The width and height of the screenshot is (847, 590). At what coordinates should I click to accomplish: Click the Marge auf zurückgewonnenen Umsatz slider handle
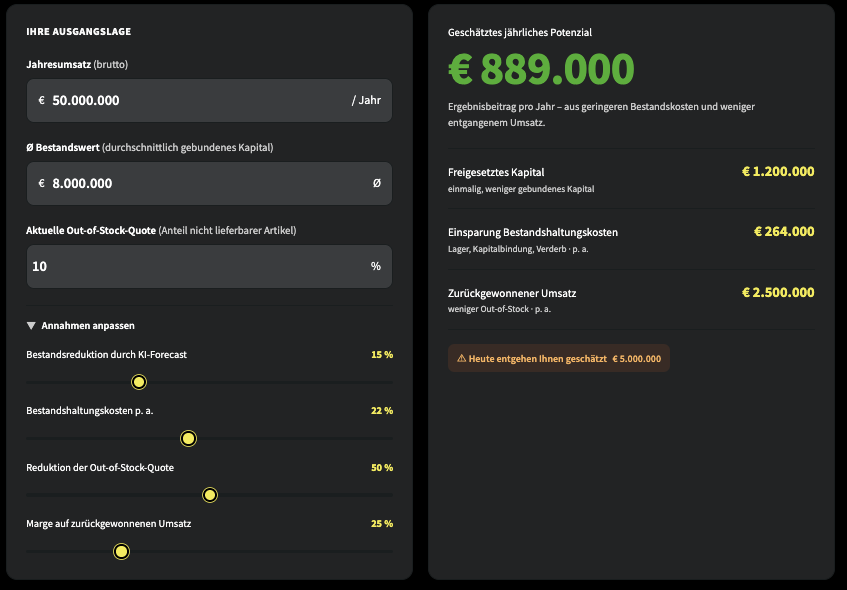coord(122,551)
